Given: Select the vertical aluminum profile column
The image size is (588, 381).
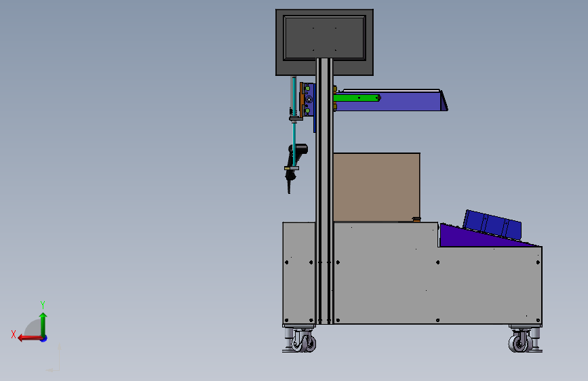Looking at the screenshot, I should point(324,190).
